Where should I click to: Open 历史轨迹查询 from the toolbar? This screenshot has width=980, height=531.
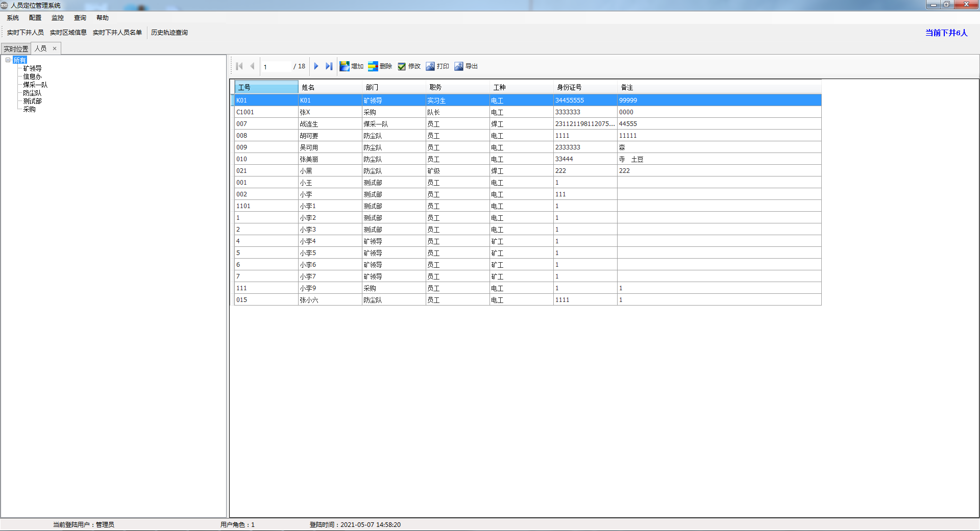click(169, 33)
